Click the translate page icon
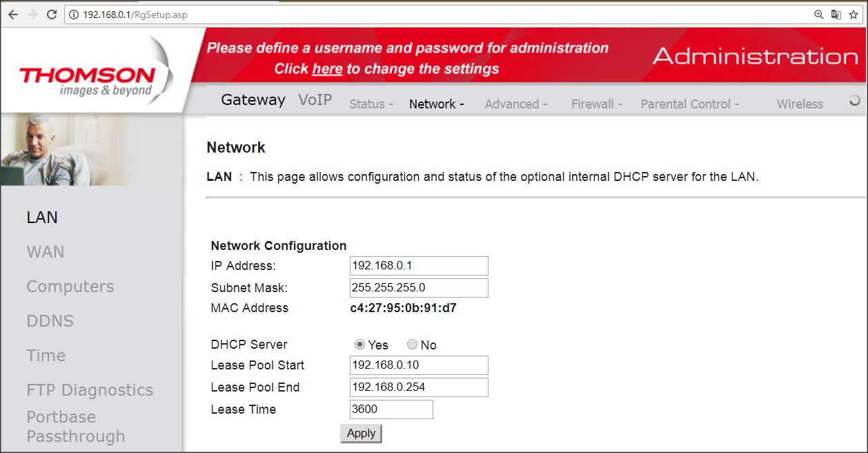 (836, 15)
